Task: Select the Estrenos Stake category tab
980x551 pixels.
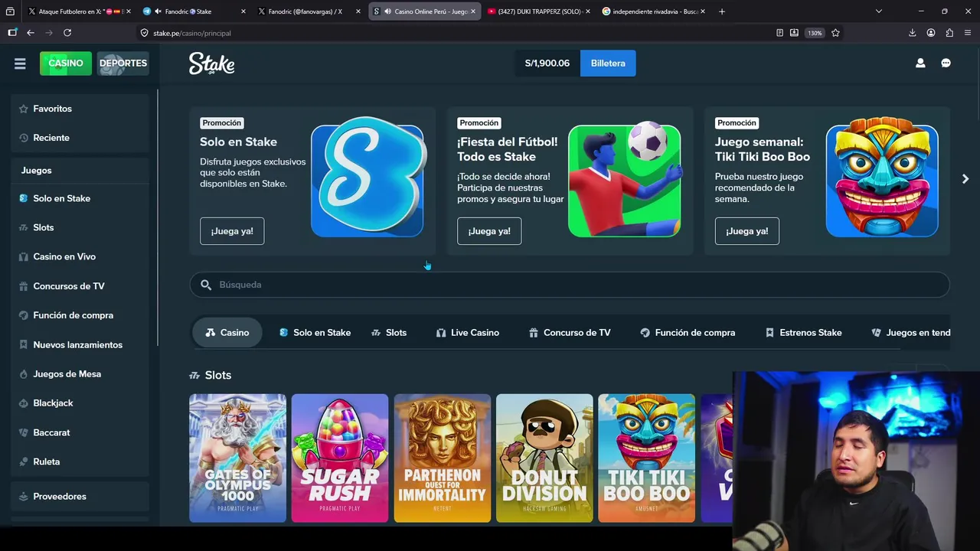Action: tap(803, 333)
